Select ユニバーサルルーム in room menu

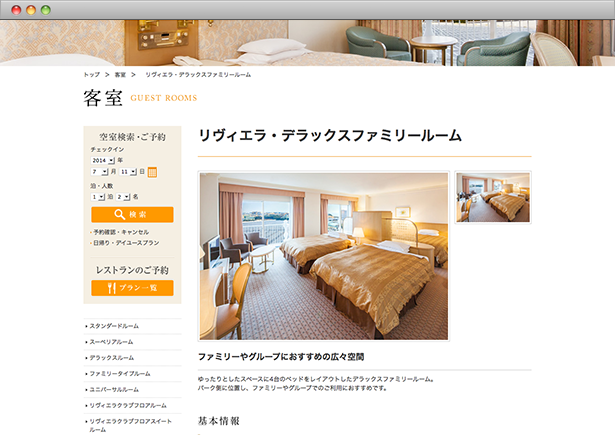tap(132, 389)
